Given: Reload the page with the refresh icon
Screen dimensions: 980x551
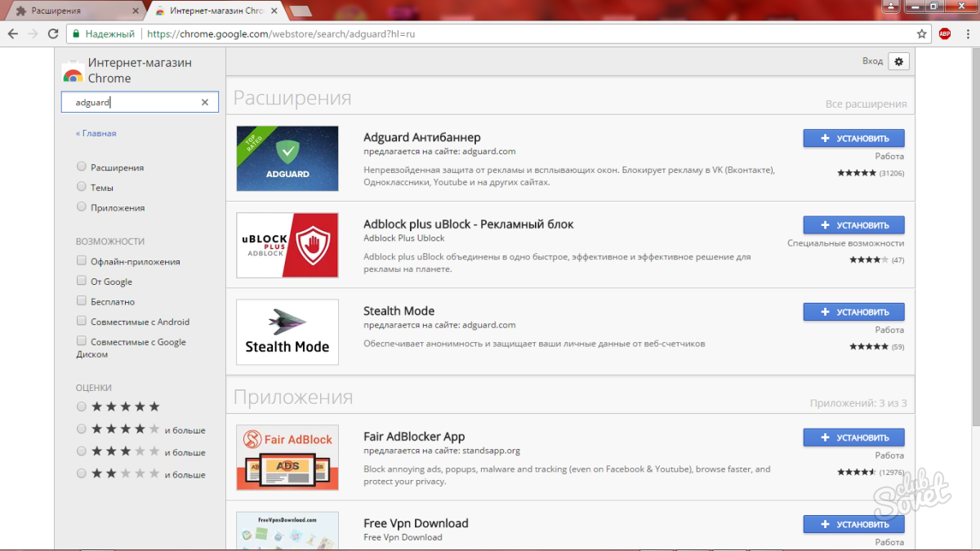Looking at the screenshot, I should (53, 34).
